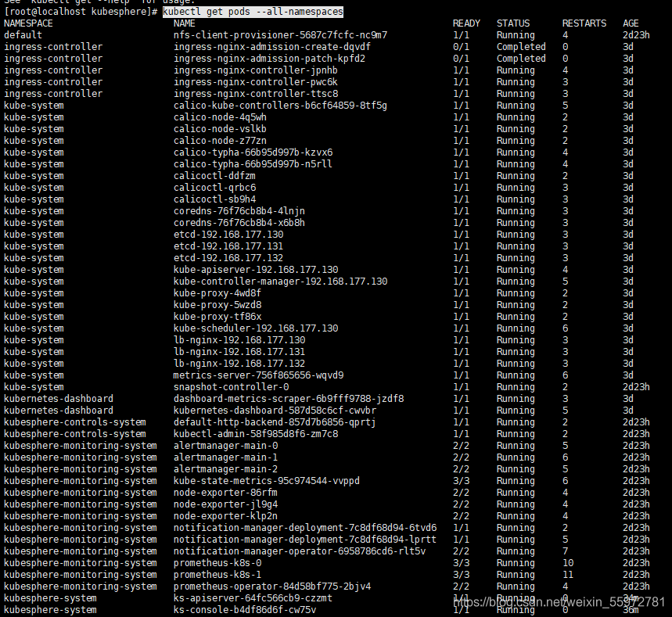Screen dimensions: 672x617
Task: Select kube-scheduler-192.168.177.130
Action: pyautogui.click(x=256, y=328)
